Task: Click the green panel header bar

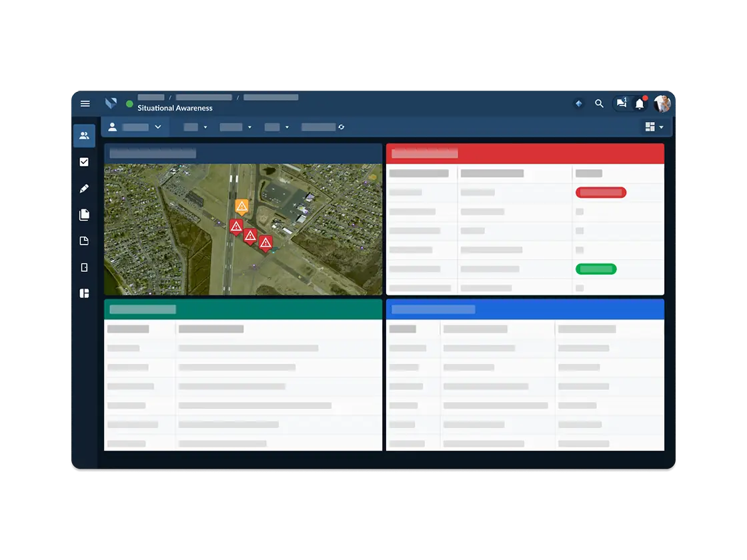Action: pos(243,309)
